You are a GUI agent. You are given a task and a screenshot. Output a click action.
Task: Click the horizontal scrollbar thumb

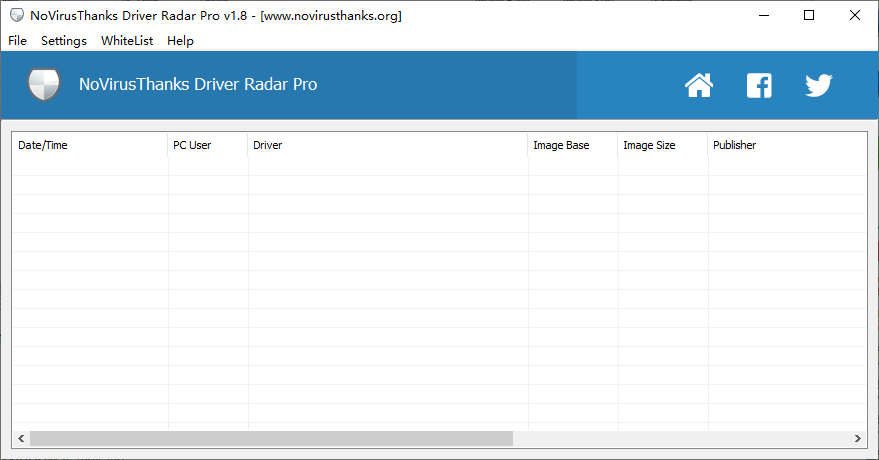click(271, 439)
